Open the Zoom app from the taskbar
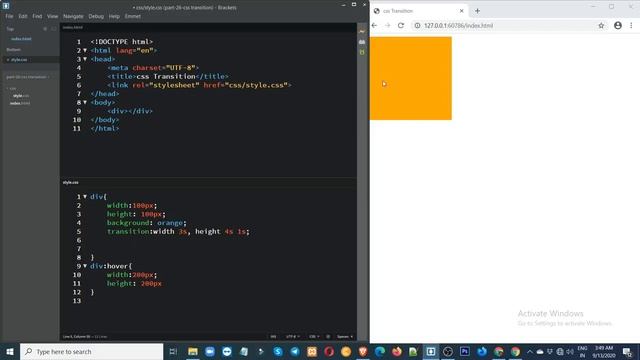This screenshot has width=640, height=360. pyautogui.click(x=210, y=351)
